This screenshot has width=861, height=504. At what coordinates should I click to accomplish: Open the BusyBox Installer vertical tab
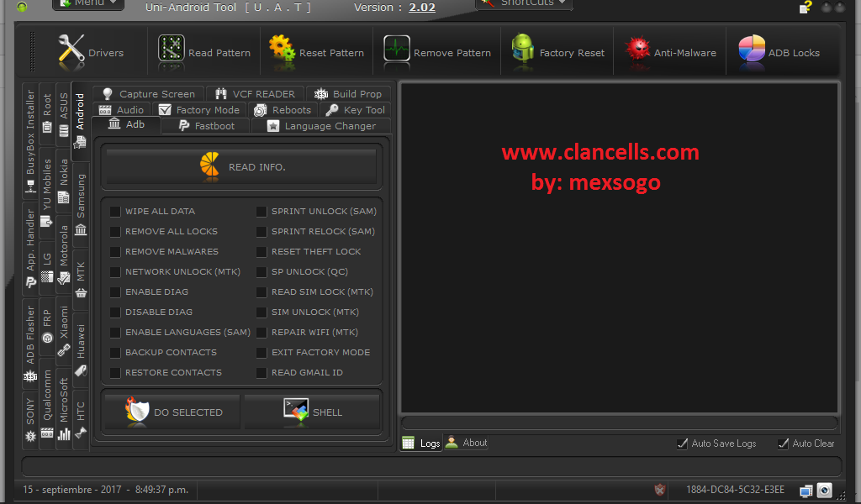pyautogui.click(x=30, y=141)
